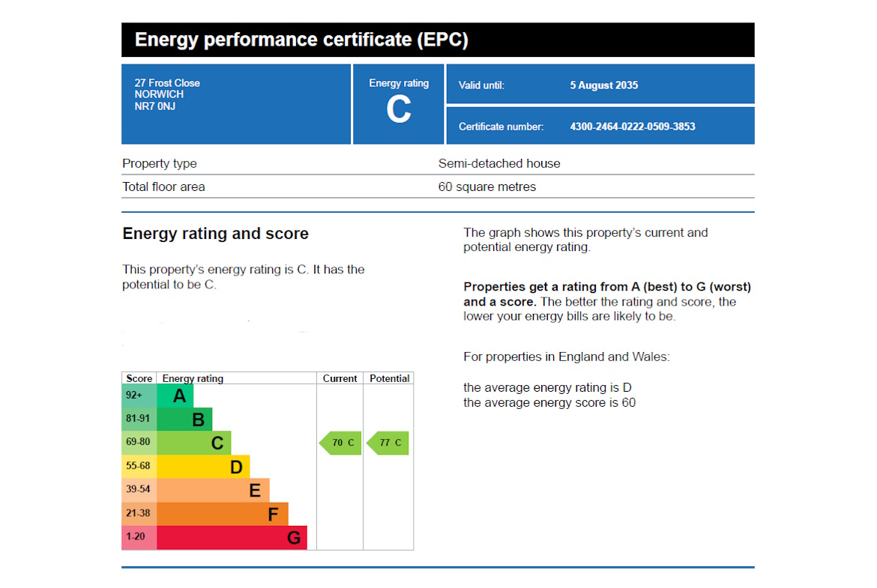Click the current rating 70 C arrow

(x=340, y=443)
